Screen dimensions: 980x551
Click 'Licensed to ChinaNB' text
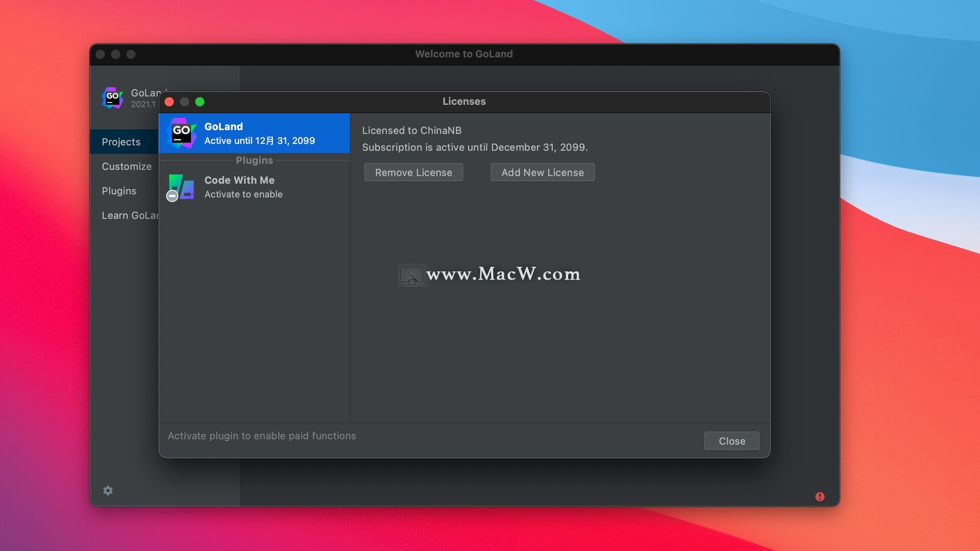[x=411, y=131]
